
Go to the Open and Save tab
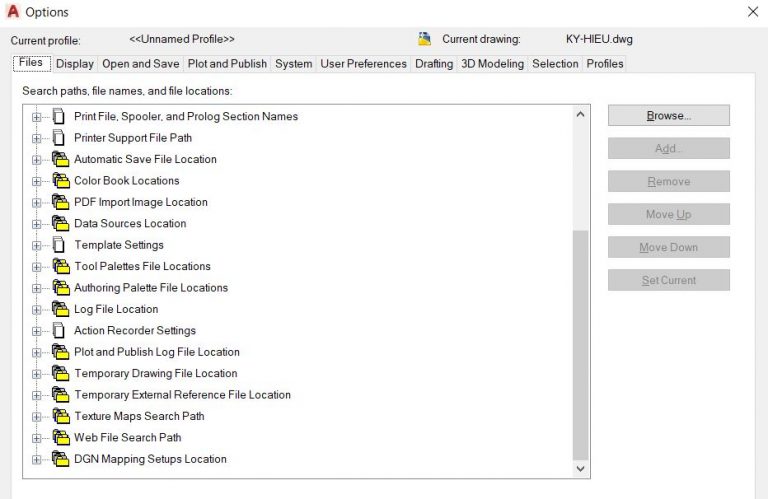coord(141,64)
